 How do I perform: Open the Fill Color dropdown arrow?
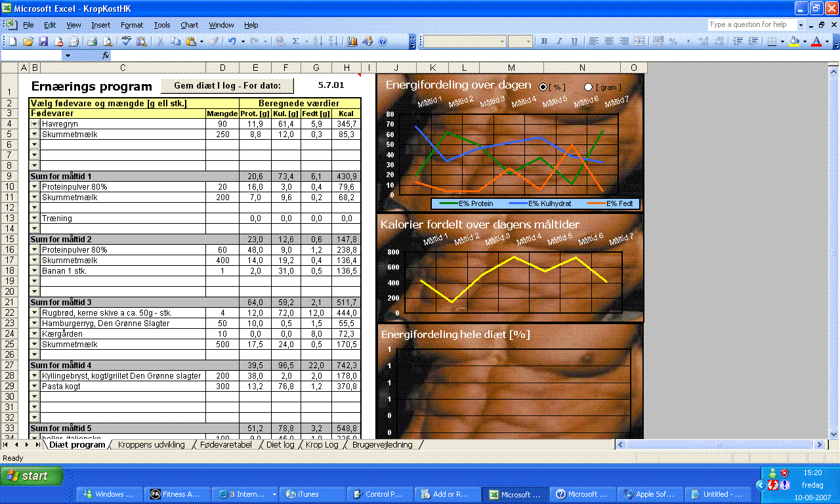coord(804,41)
